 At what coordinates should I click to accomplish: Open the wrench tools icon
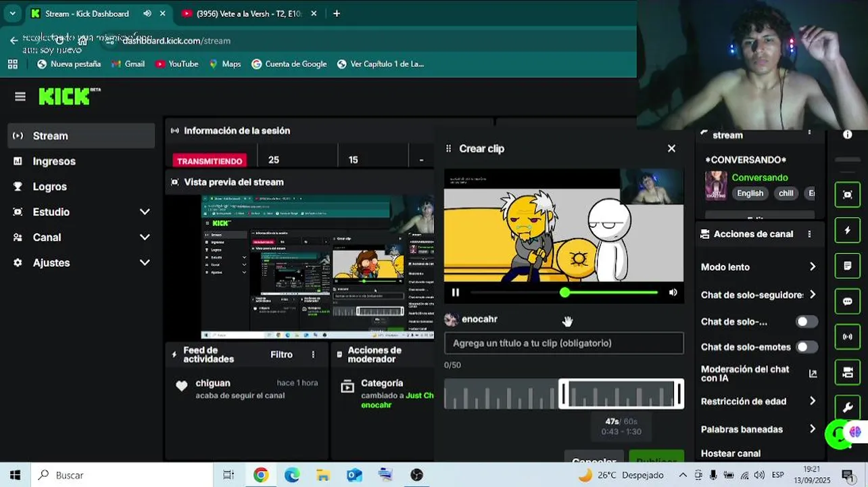click(848, 407)
